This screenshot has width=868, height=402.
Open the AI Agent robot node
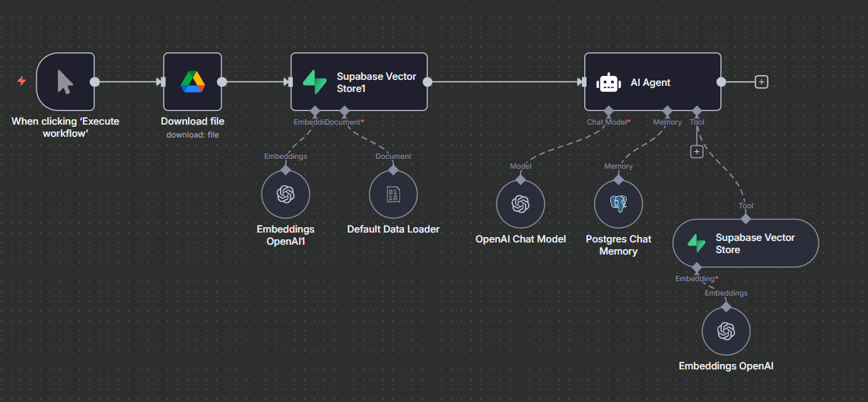pyautogui.click(x=609, y=82)
